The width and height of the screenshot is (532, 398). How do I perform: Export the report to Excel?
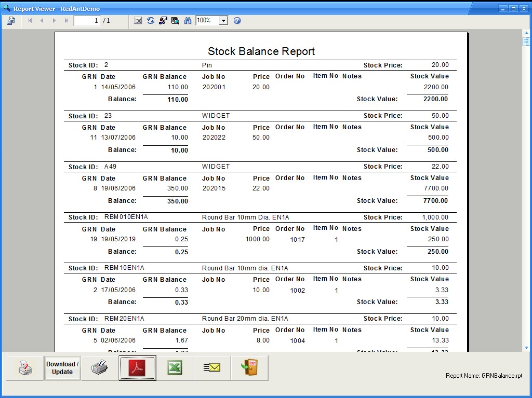(175, 368)
